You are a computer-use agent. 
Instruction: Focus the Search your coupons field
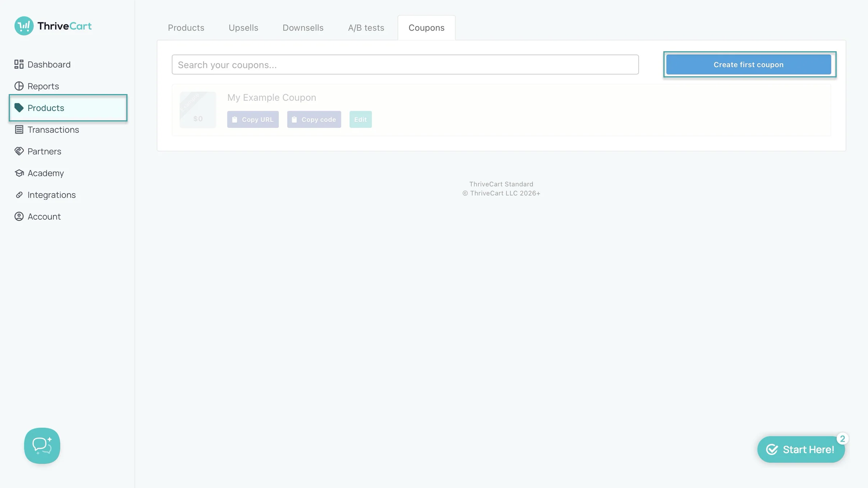(405, 64)
